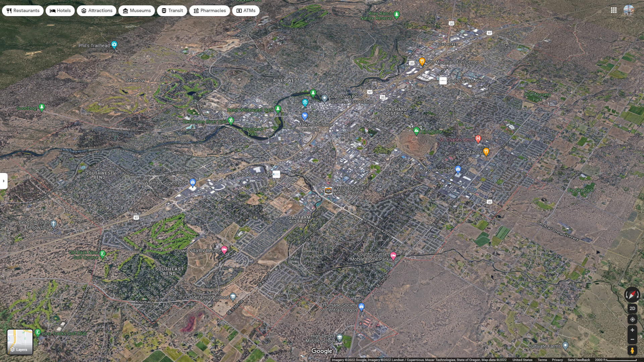Click the St. Charles Bend hospital pin

478,139
